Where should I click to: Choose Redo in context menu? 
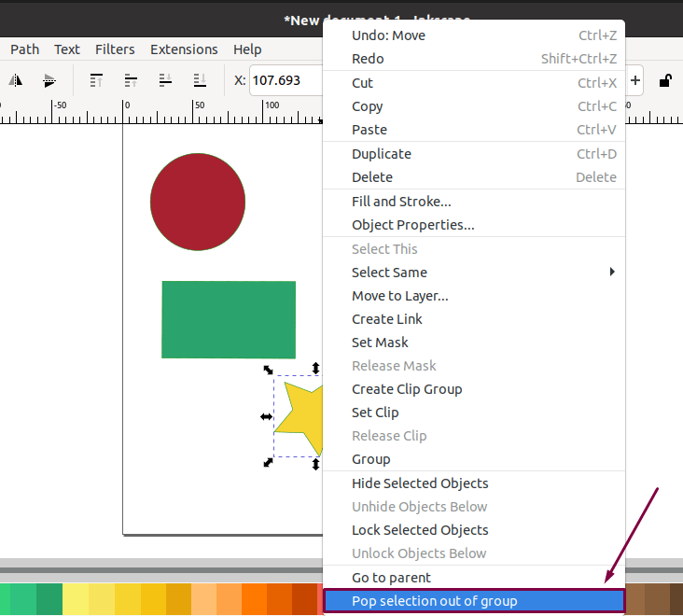pos(474,59)
